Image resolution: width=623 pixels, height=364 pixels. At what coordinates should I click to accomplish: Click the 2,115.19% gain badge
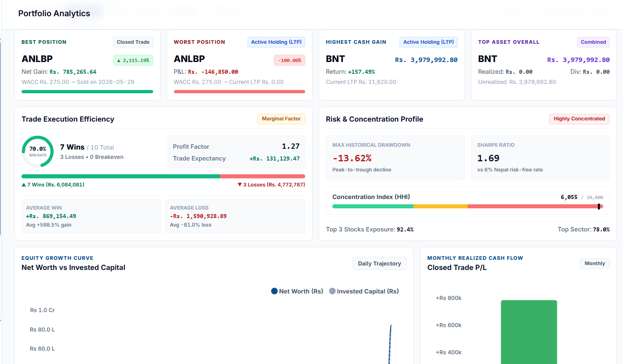click(133, 60)
